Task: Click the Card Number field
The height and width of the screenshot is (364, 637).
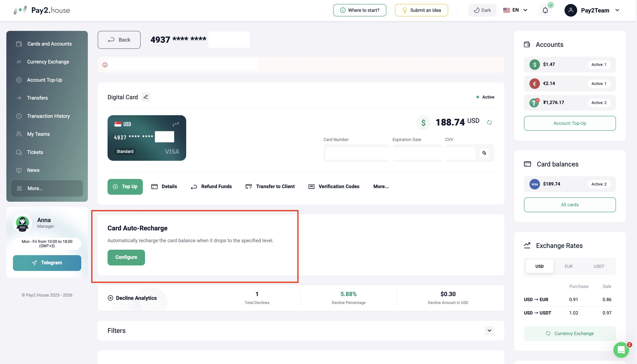Action: (356, 153)
